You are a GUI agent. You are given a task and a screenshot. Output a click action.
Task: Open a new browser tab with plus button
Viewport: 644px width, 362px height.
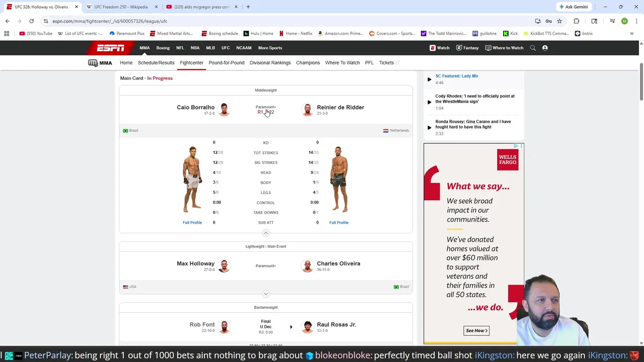[x=248, y=7]
